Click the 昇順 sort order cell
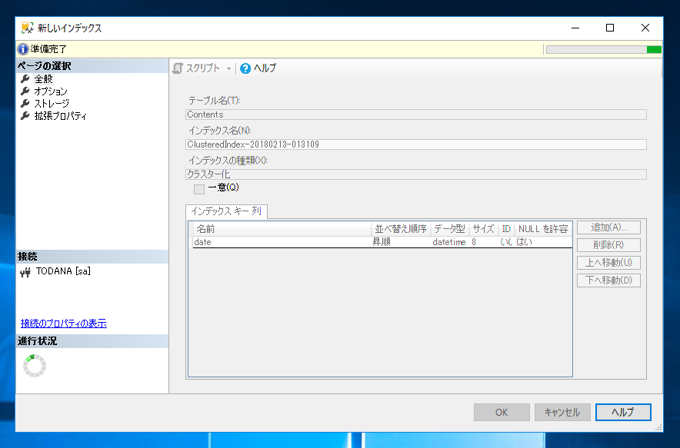The image size is (680, 448). [x=401, y=242]
